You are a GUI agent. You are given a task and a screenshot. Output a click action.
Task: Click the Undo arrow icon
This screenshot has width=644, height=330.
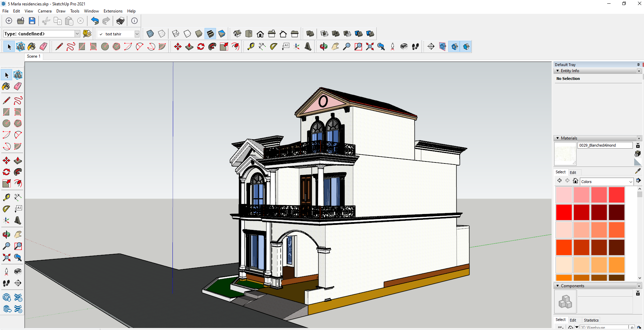coord(95,21)
